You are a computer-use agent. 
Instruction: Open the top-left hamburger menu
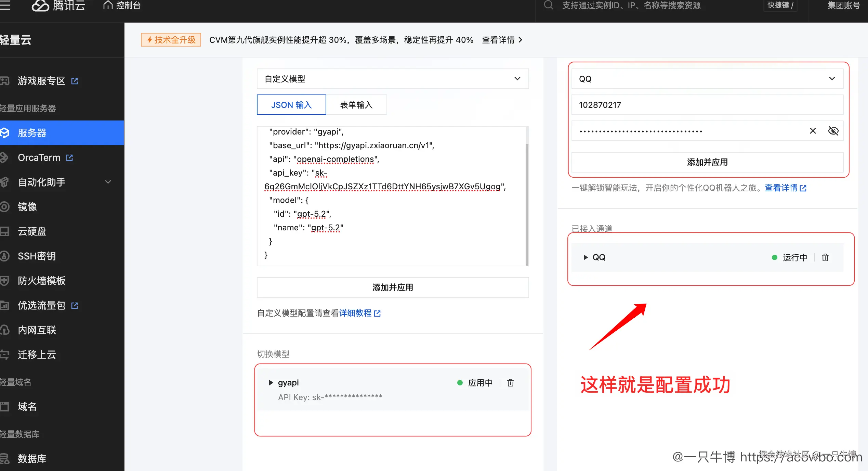[x=5, y=5]
